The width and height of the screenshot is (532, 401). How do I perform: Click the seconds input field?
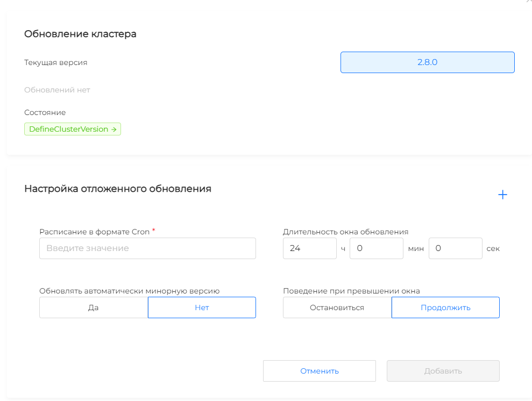coord(455,248)
